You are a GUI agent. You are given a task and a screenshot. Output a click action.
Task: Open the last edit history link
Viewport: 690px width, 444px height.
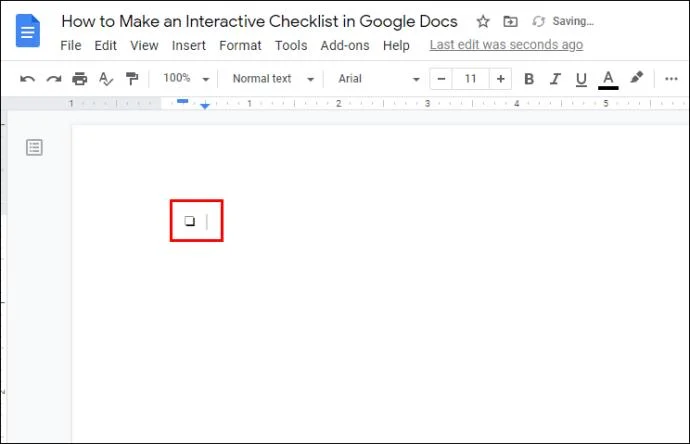click(x=506, y=45)
